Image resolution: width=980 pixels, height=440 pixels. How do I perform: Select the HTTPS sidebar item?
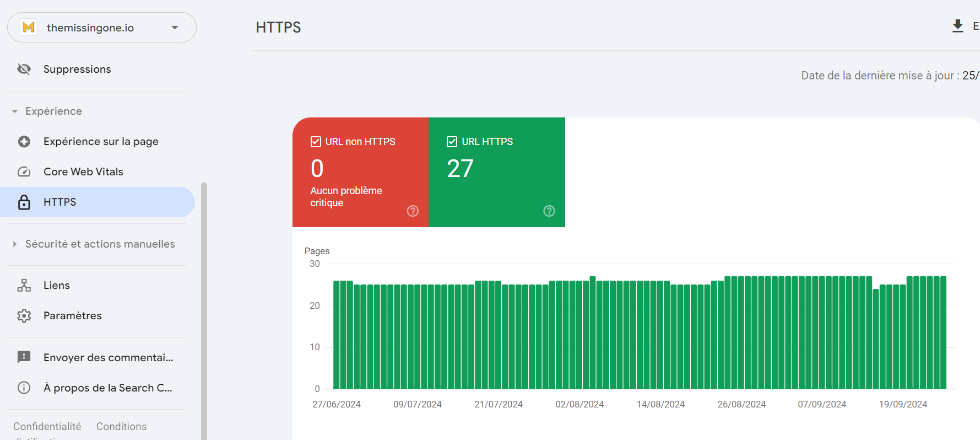[98, 202]
